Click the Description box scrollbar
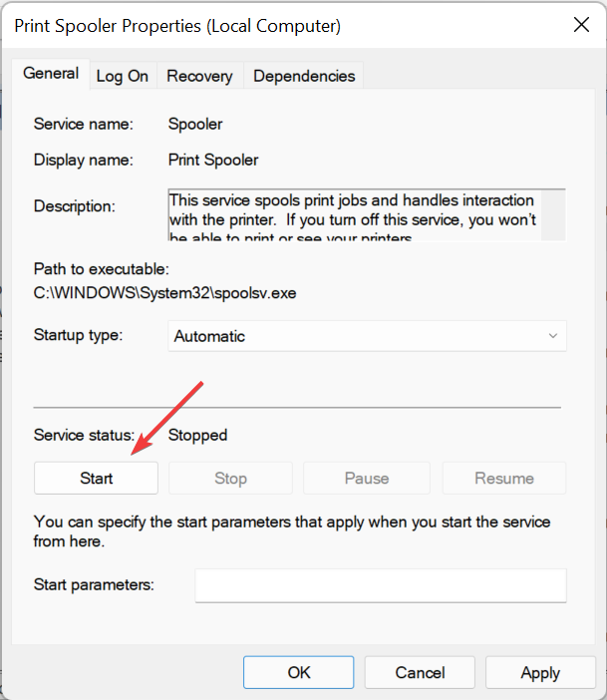 click(553, 215)
